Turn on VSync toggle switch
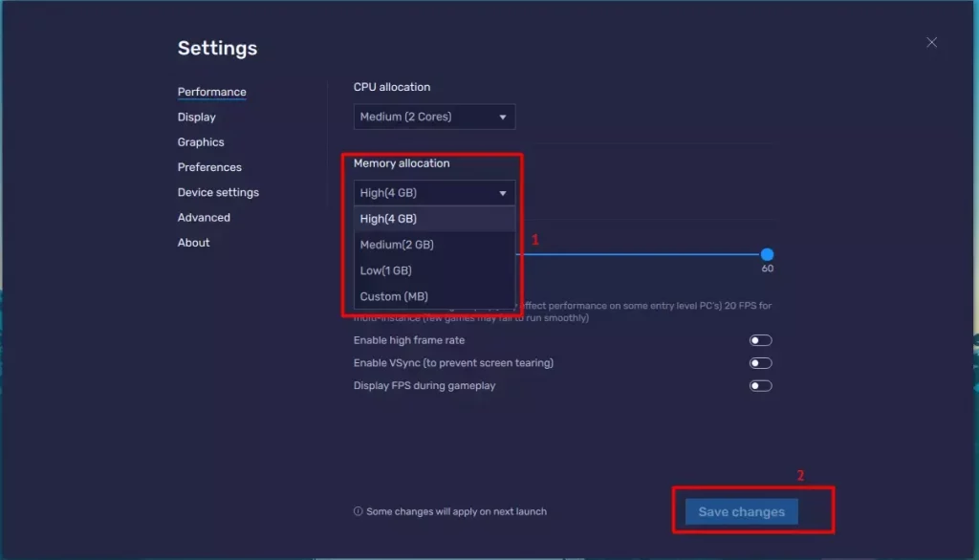This screenshot has width=979, height=560. [x=760, y=363]
